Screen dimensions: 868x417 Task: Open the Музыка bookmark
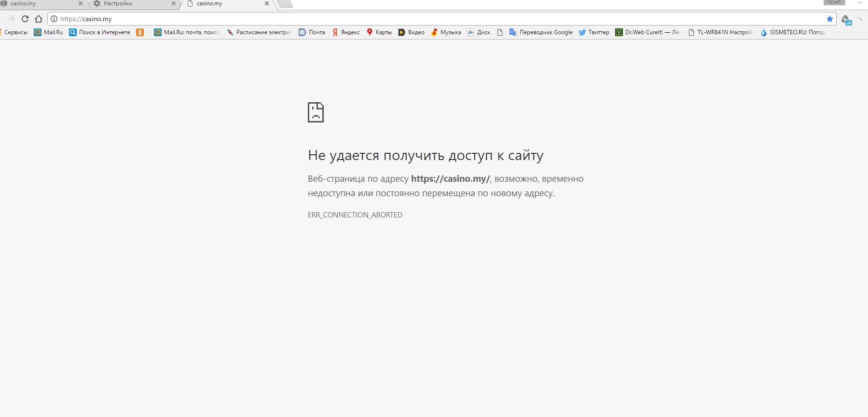coord(446,32)
